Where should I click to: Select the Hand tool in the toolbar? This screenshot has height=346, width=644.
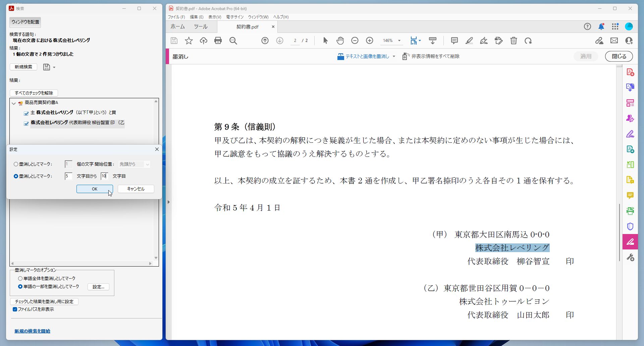tap(340, 40)
